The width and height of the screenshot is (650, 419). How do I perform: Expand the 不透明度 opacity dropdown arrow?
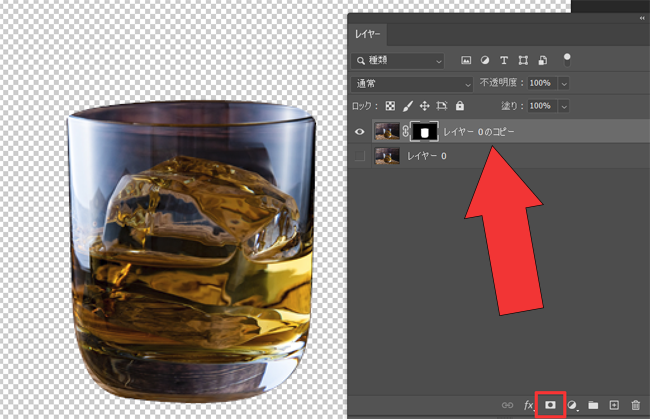[564, 83]
